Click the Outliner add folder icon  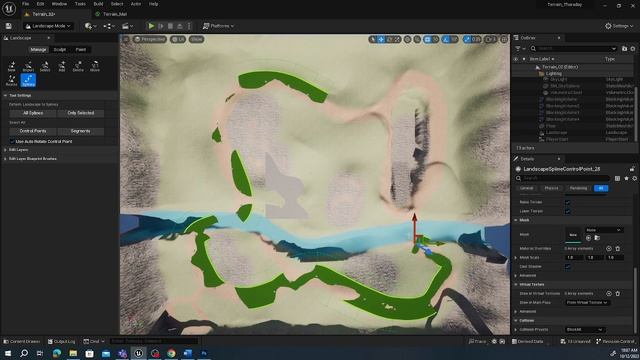click(x=624, y=49)
